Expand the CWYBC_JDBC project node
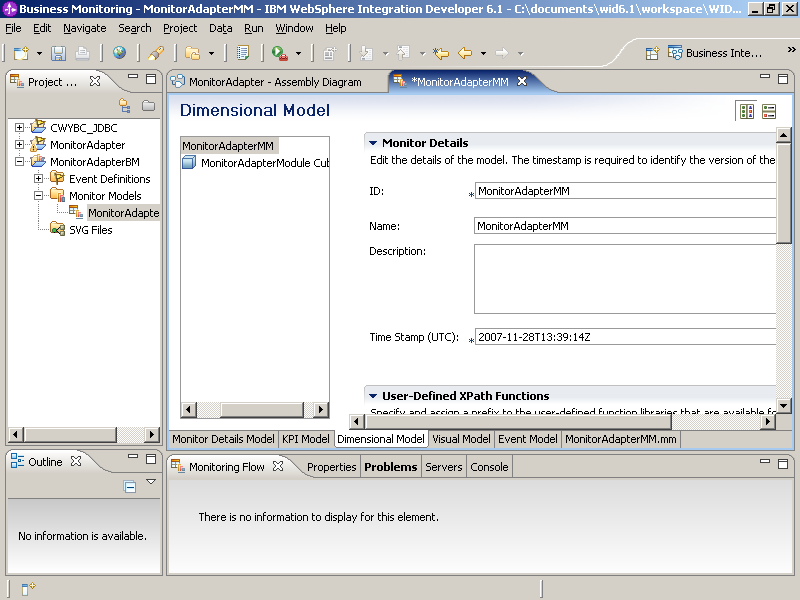Viewport: 800px width, 600px height. [x=19, y=128]
